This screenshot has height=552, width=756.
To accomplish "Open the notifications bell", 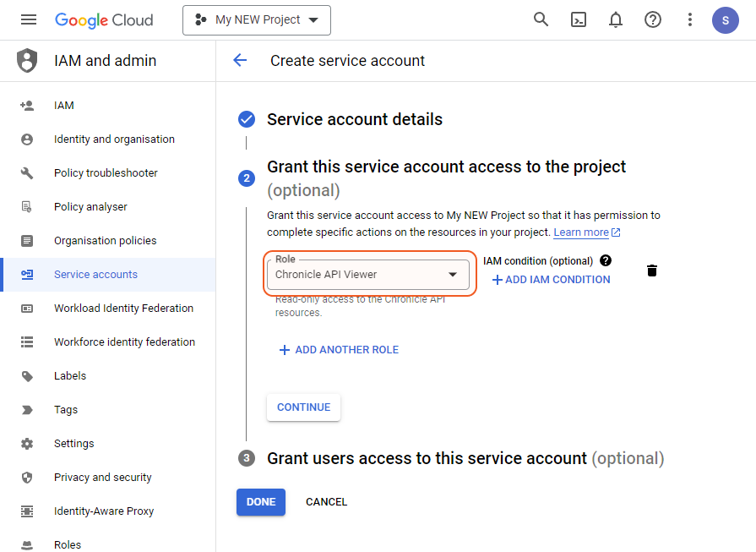I will (x=616, y=19).
